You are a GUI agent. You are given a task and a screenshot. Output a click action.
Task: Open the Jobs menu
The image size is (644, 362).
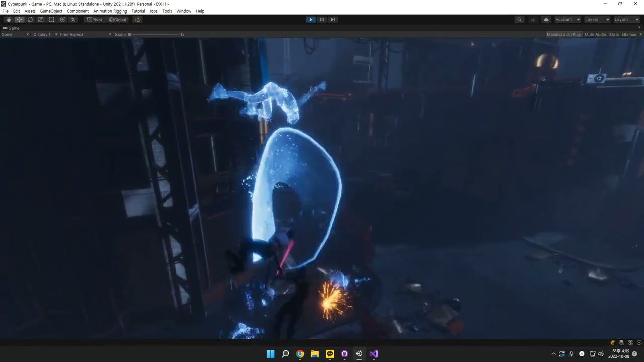coord(153,11)
